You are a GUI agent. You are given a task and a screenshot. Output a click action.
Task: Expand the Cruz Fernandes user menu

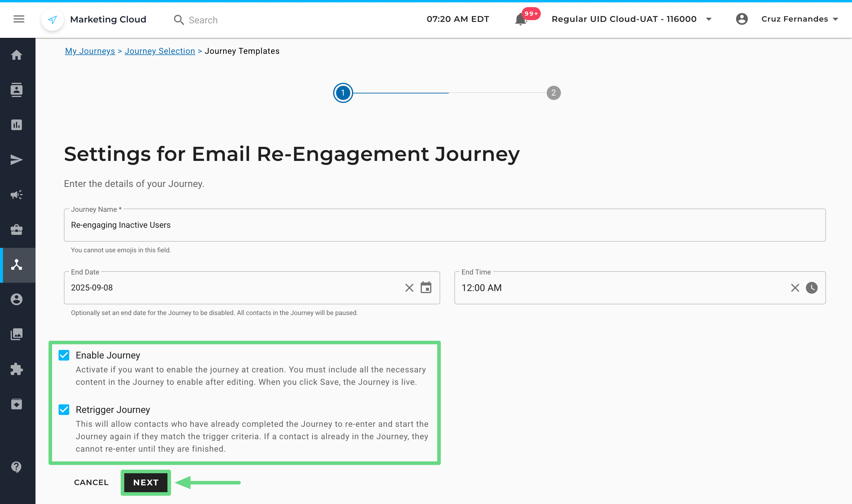click(835, 19)
